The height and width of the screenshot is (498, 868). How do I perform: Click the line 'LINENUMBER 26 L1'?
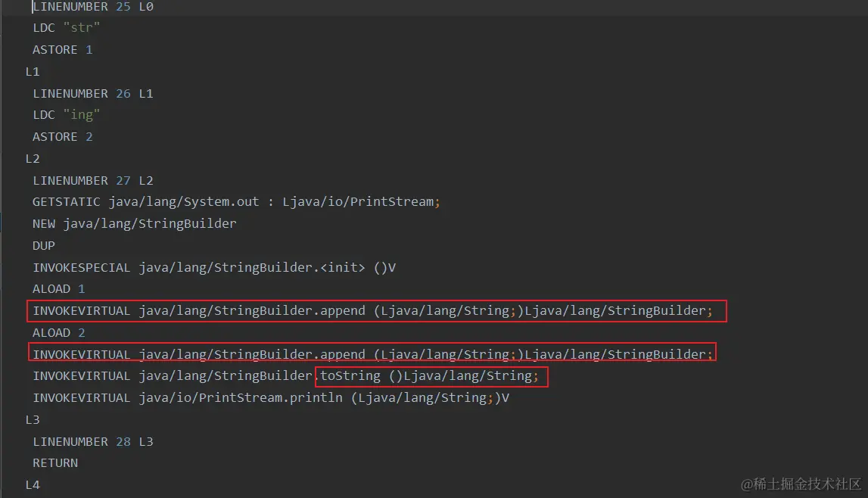tap(93, 94)
